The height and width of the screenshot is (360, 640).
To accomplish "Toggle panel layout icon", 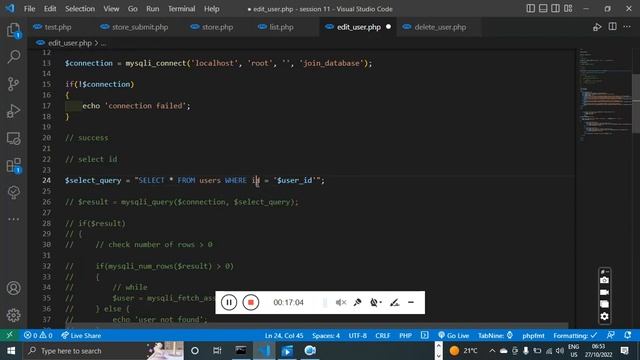I will point(543,9).
